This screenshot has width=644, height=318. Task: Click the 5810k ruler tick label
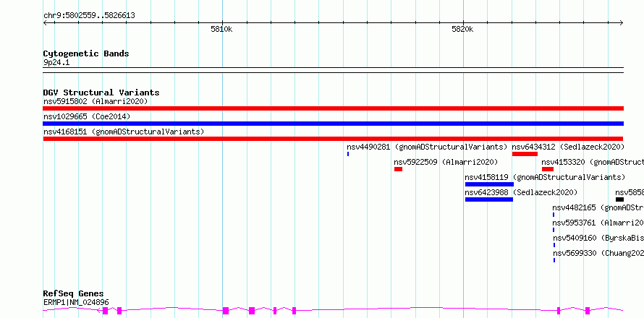tap(221, 29)
